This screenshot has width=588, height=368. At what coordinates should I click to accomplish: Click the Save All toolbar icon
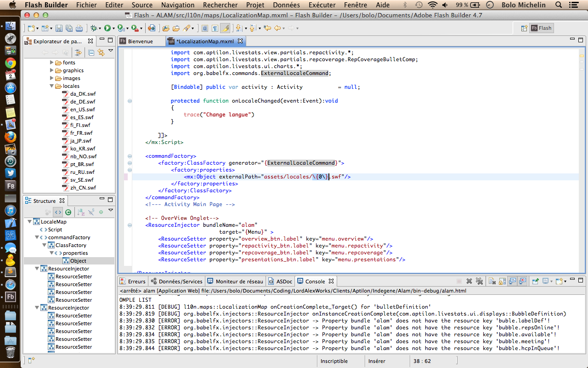pos(69,28)
